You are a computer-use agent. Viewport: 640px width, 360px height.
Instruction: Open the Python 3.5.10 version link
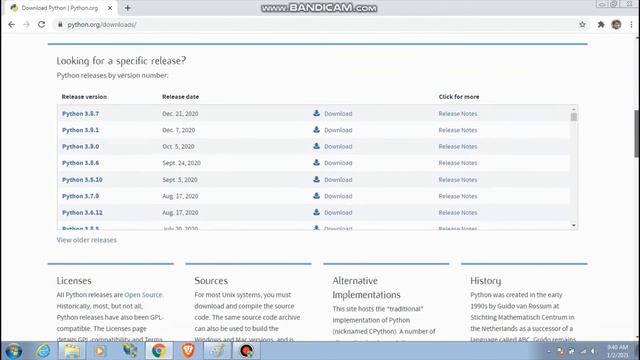click(82, 180)
